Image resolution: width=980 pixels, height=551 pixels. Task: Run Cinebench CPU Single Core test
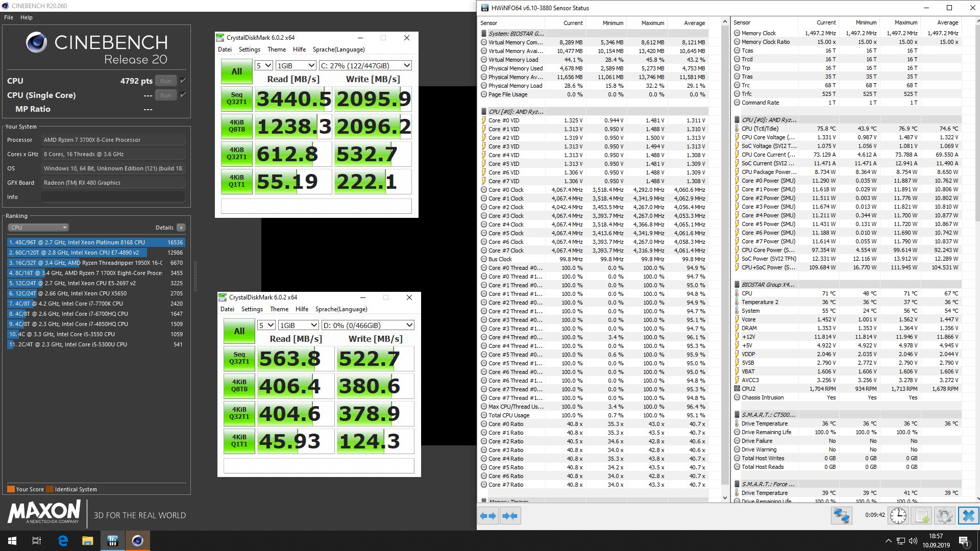pos(166,95)
